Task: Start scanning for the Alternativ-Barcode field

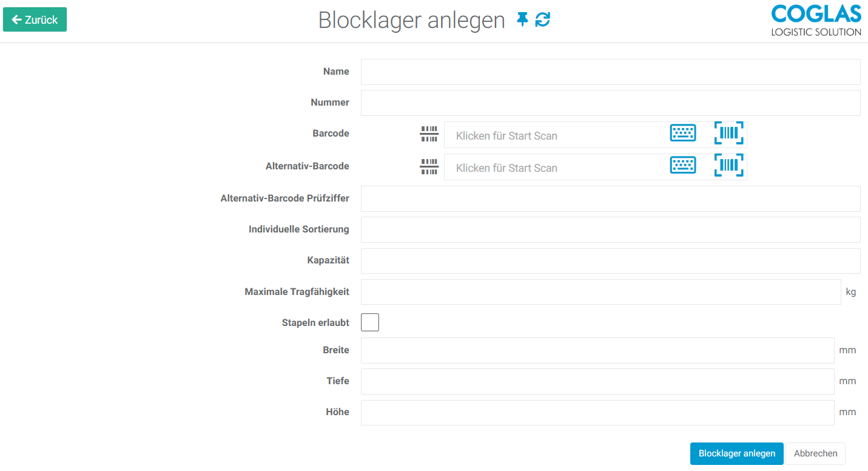Action: [728, 164]
